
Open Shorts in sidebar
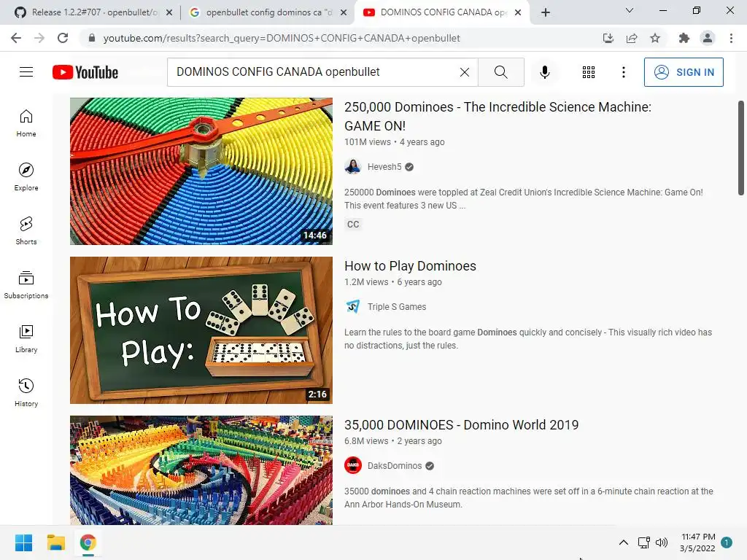click(26, 231)
